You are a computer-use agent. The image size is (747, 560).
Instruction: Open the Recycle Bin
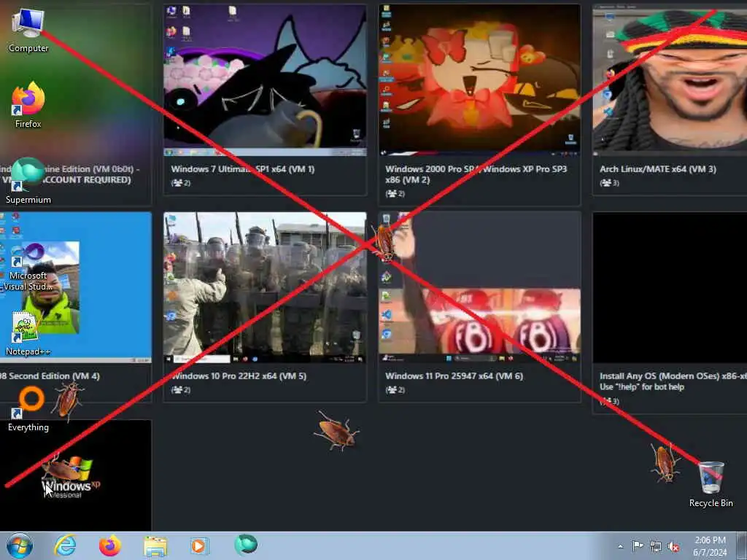coord(711,484)
